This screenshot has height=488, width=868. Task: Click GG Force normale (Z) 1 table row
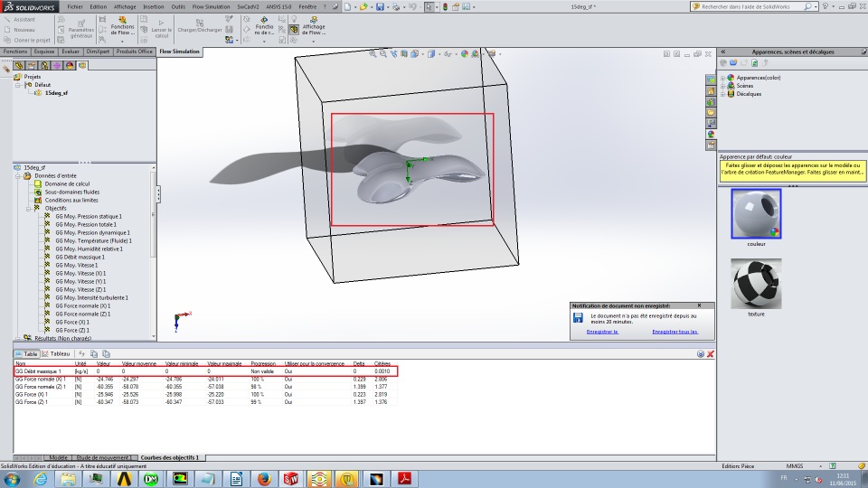[205, 387]
